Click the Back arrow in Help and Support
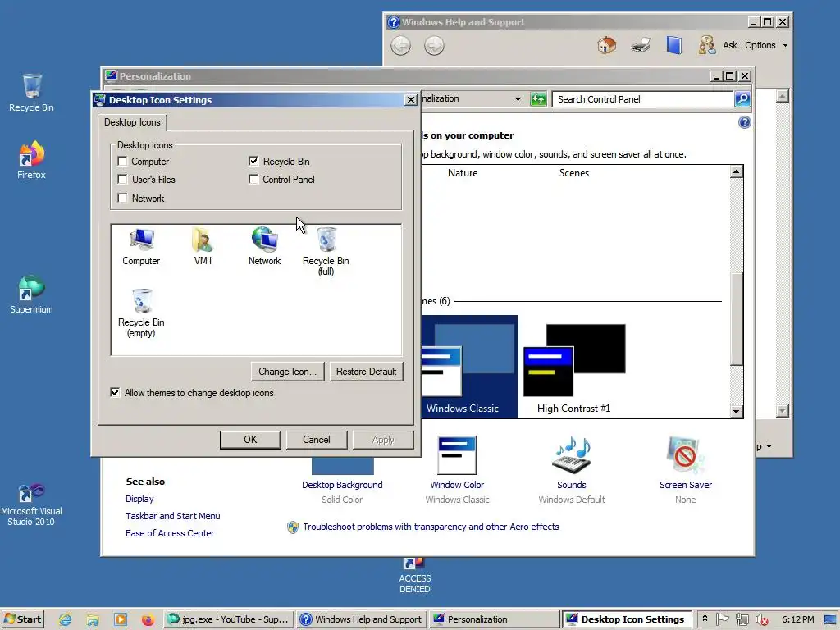The image size is (840, 630). pyautogui.click(x=400, y=46)
